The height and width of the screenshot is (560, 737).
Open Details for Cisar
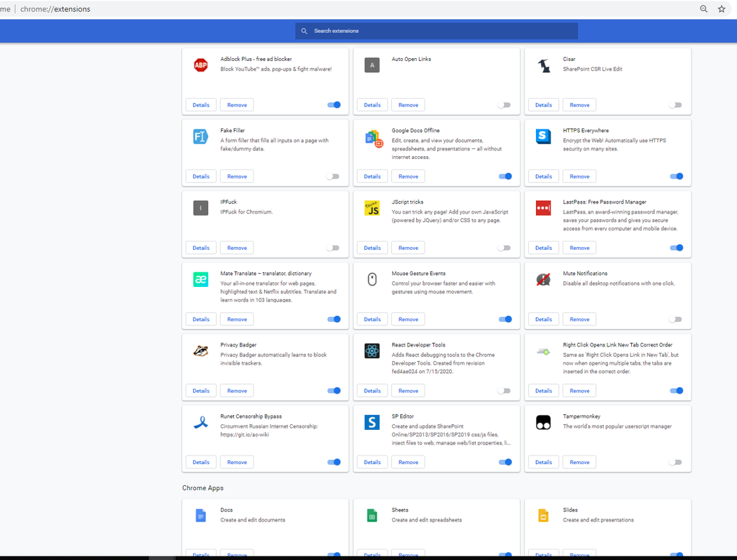coord(544,105)
